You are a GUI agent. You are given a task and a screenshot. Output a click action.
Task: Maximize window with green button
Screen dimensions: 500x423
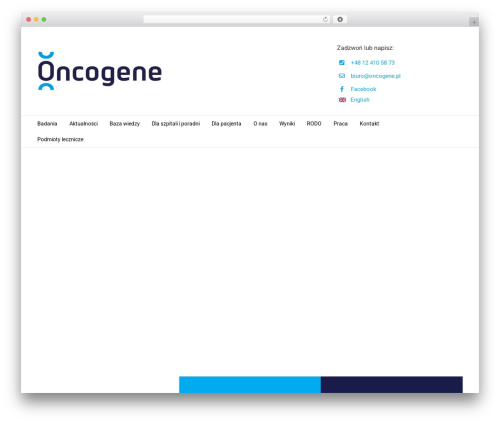(44, 19)
